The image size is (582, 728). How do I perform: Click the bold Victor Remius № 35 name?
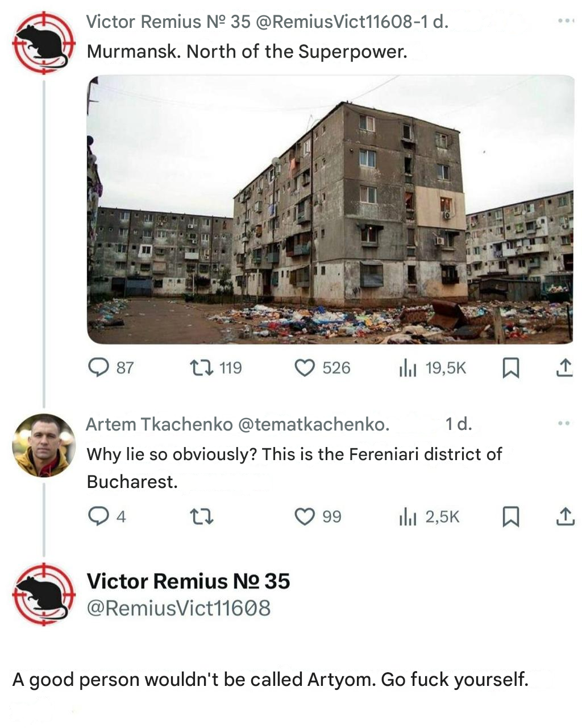188,581
